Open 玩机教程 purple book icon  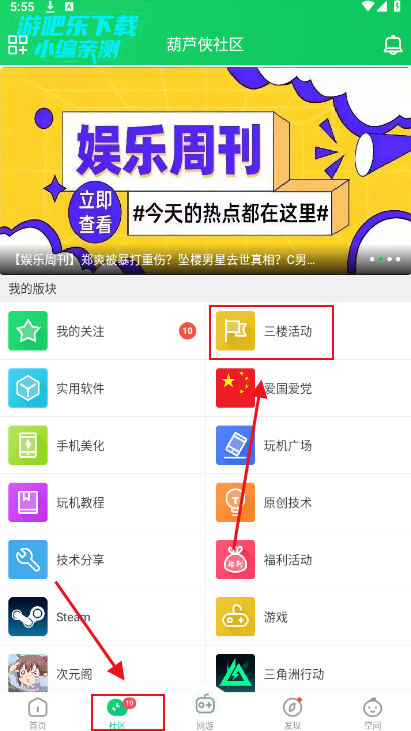pyautogui.click(x=28, y=503)
